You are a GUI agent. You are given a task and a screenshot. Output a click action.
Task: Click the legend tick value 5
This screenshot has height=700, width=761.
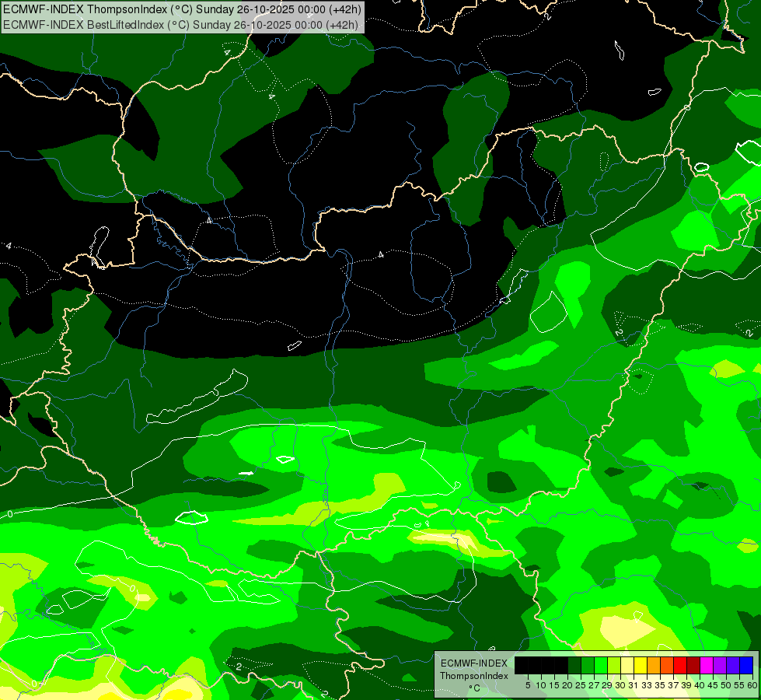528,685
